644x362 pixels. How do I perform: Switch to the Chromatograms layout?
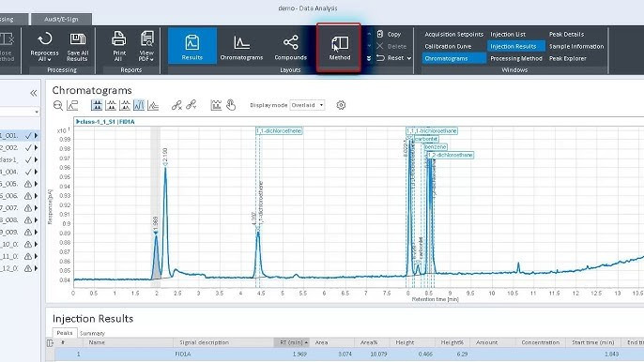[x=241, y=46]
